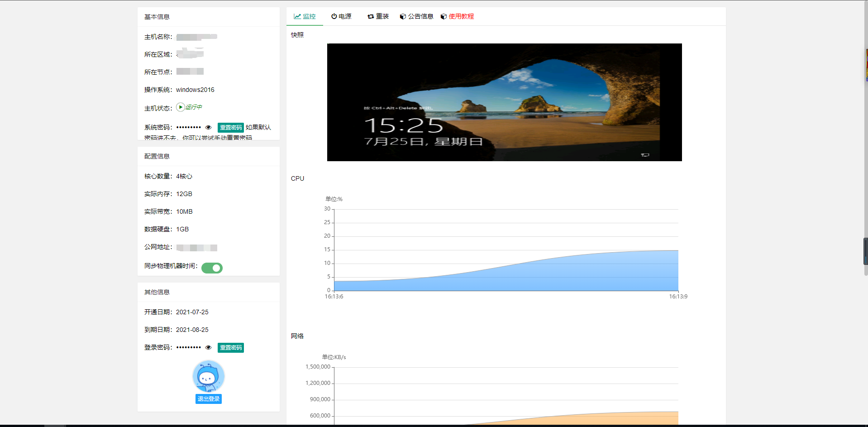Open the 使用教程 tab
Screen dimensions: 868x427
pos(461,16)
